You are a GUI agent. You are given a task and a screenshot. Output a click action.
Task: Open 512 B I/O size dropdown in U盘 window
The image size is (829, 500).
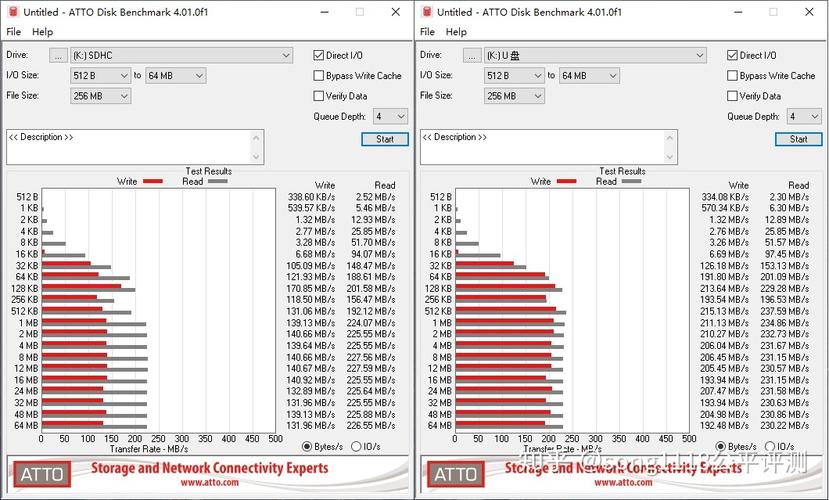tap(514, 76)
